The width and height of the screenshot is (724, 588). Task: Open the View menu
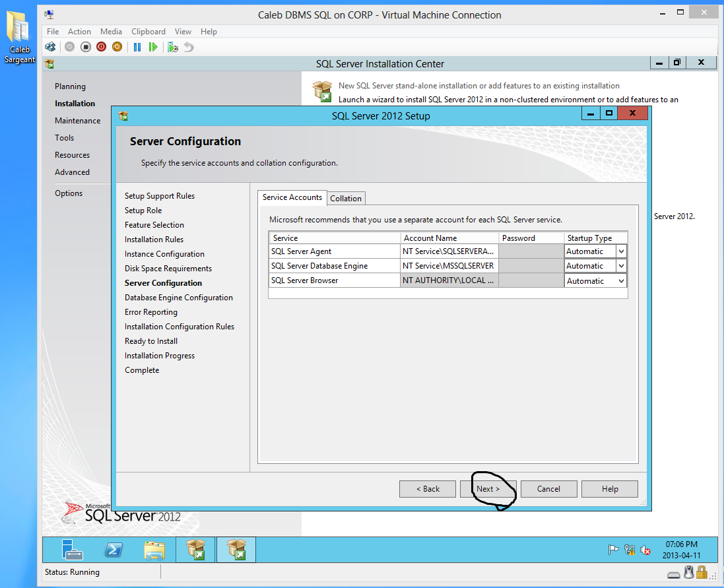(x=183, y=32)
